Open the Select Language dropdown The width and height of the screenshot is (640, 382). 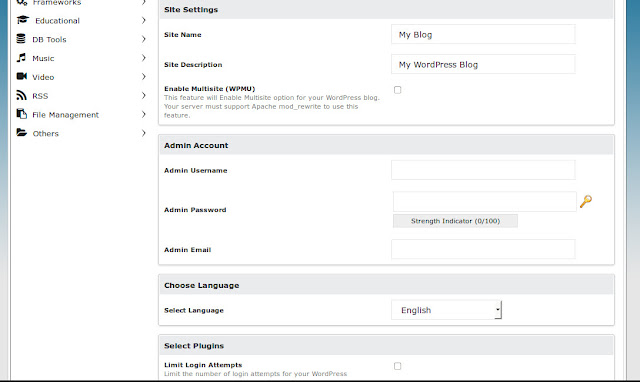pyautogui.click(x=447, y=310)
